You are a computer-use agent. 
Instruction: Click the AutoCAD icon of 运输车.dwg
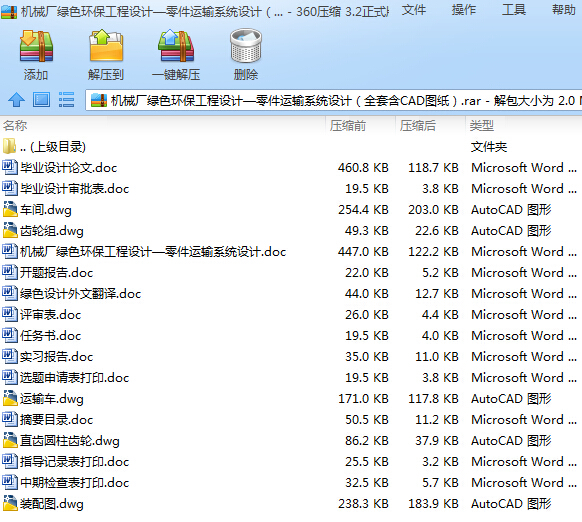(10, 398)
